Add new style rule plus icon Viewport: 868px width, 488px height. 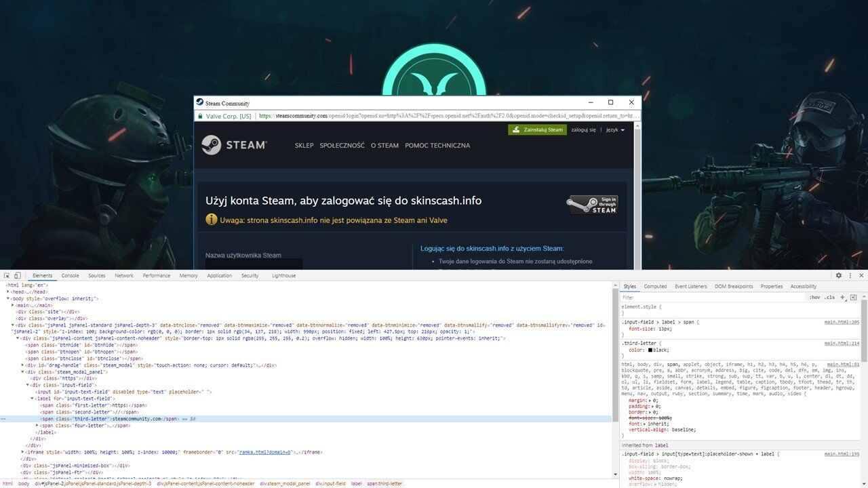[843, 298]
